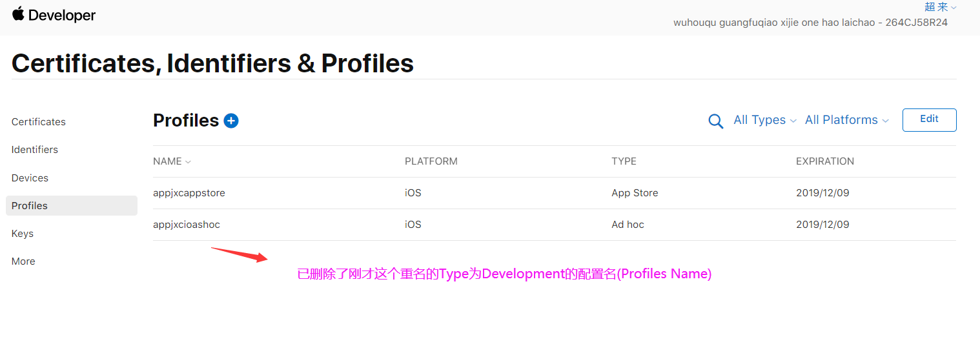Open the appjxcappstore profile

(189, 193)
